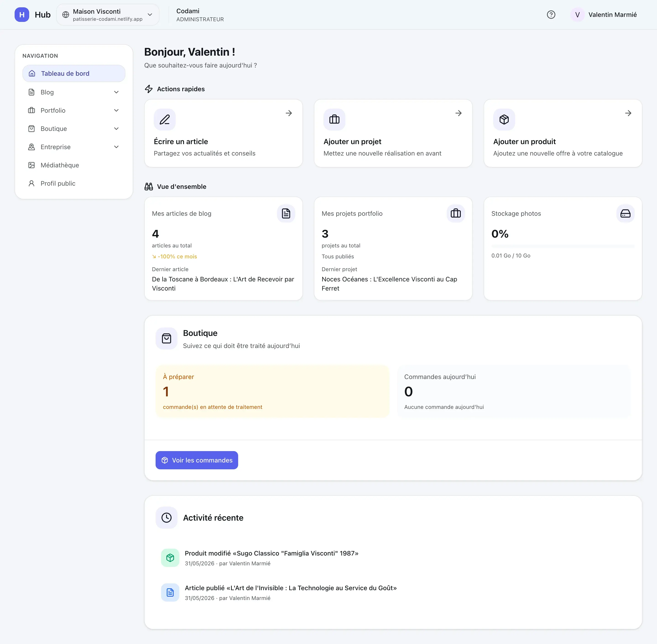Click the Voir les commandes button
Image resolution: width=657 pixels, height=644 pixels.
(197, 460)
